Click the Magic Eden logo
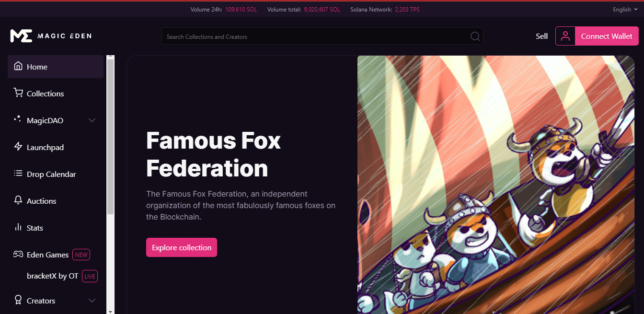This screenshot has width=644, height=314. coord(51,36)
